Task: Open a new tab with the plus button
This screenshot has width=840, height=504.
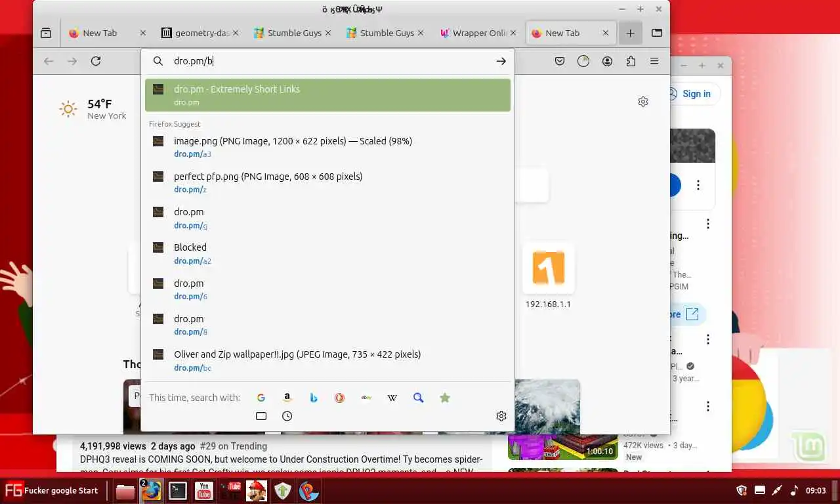Action: [x=630, y=33]
